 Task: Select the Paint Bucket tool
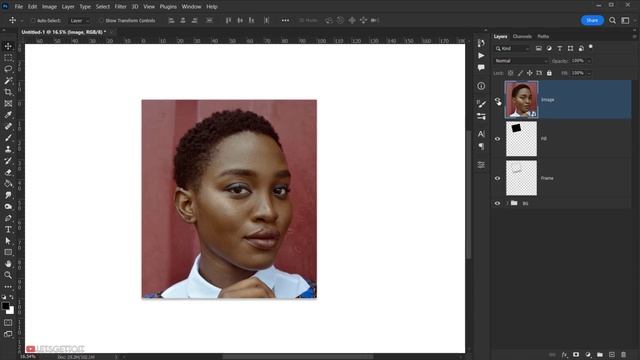[x=8, y=183]
